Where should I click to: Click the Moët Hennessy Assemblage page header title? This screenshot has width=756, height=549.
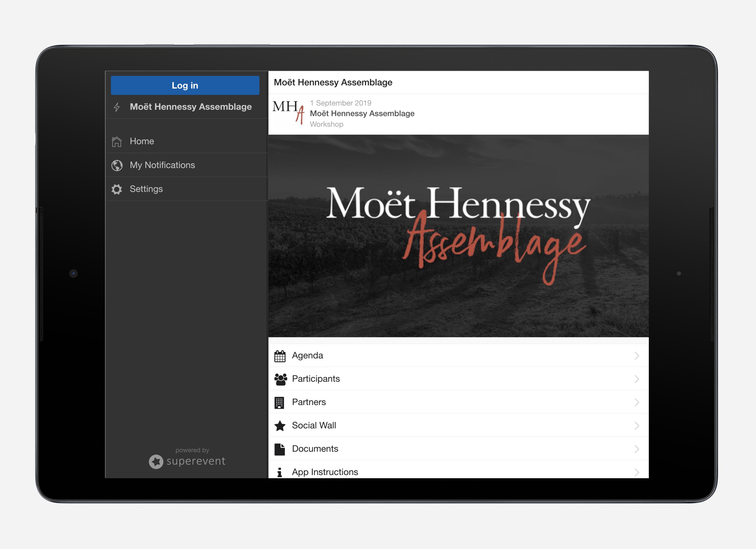(x=333, y=83)
